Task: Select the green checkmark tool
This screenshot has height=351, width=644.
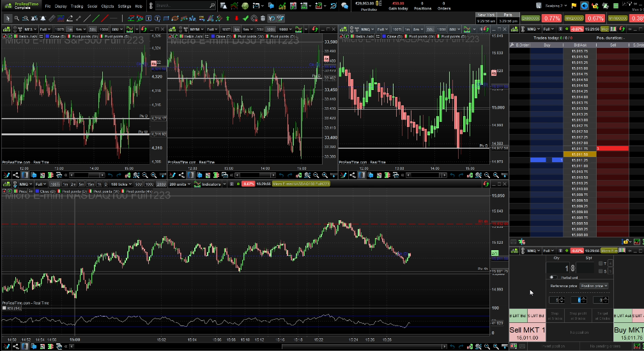Action: click(x=245, y=19)
